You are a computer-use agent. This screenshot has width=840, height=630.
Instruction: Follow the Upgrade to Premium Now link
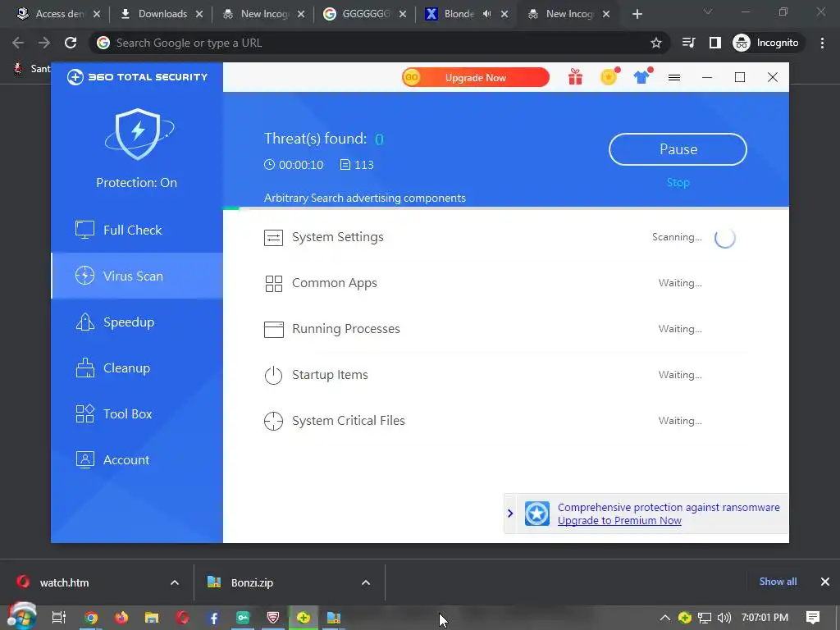pyautogui.click(x=619, y=521)
